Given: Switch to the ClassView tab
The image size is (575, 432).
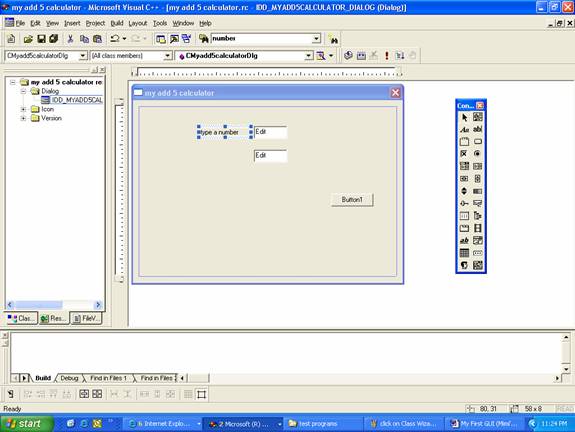Looking at the screenshot, I should (22, 318).
